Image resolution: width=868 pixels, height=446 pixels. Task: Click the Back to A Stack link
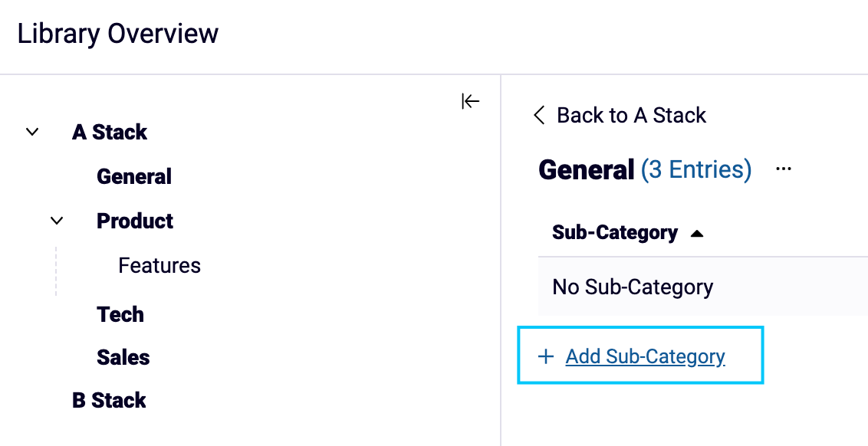coord(629,115)
